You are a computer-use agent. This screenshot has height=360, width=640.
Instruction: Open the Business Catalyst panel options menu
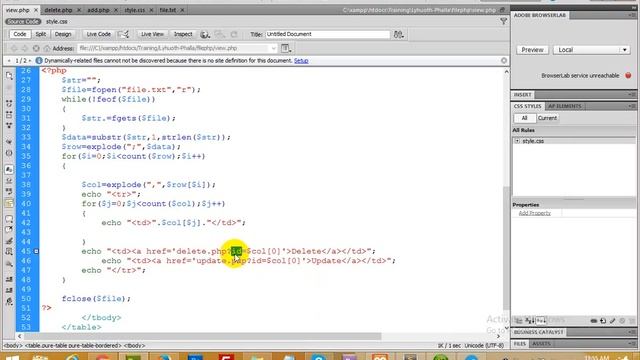632,332
